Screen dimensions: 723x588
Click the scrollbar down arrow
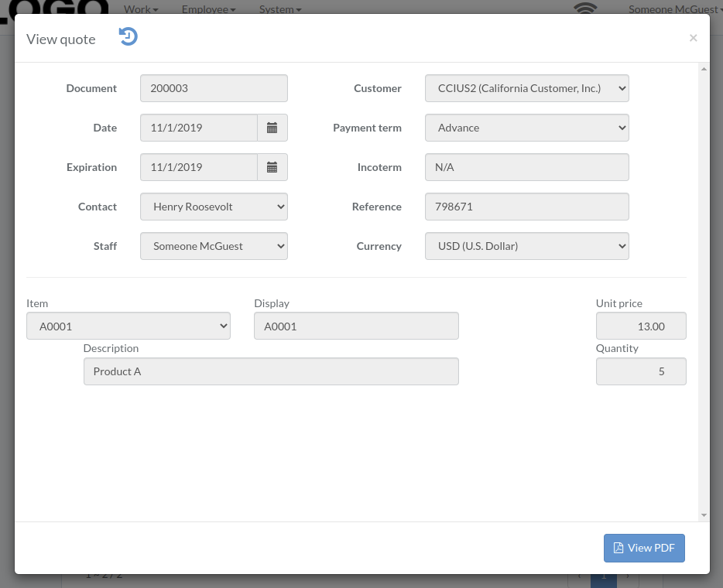[x=704, y=515]
